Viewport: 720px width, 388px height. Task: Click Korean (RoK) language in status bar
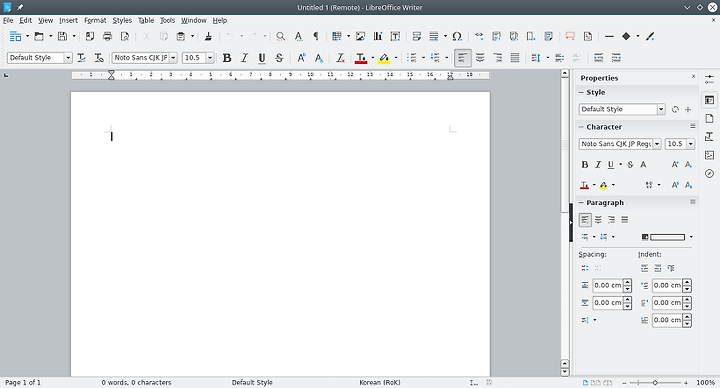click(x=380, y=382)
